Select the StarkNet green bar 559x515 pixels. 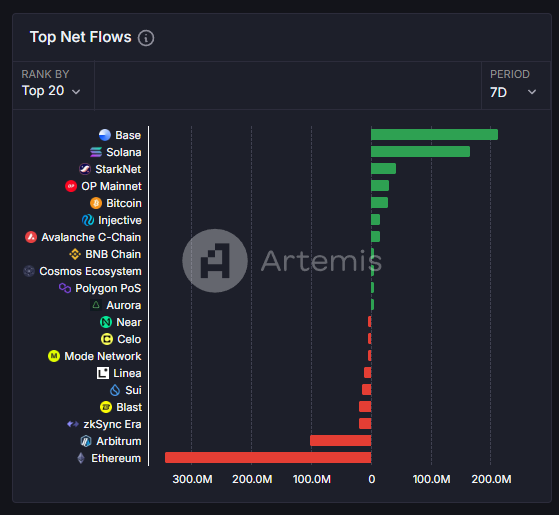[383, 169]
